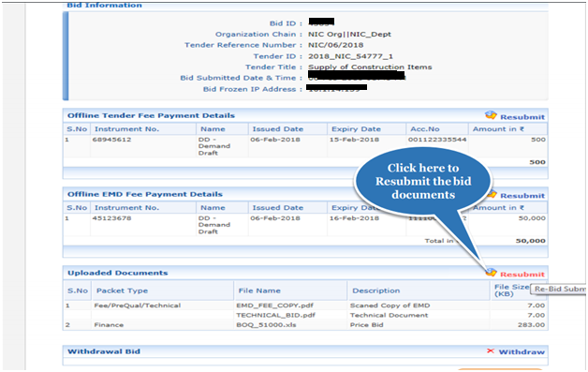Viewport: 588px width, 372px height.
Task: Click the Tender ID value 2018_NIC_54777_1
Action: pyautogui.click(x=350, y=56)
